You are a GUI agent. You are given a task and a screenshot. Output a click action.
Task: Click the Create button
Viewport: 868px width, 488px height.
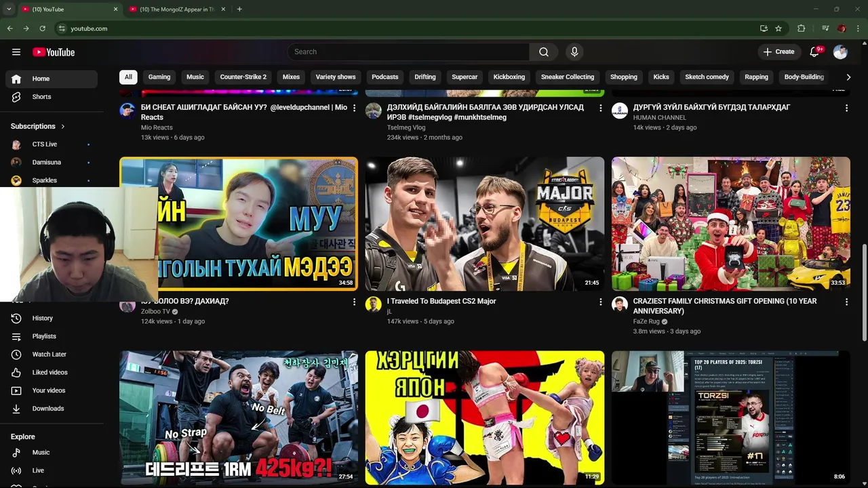(x=778, y=52)
